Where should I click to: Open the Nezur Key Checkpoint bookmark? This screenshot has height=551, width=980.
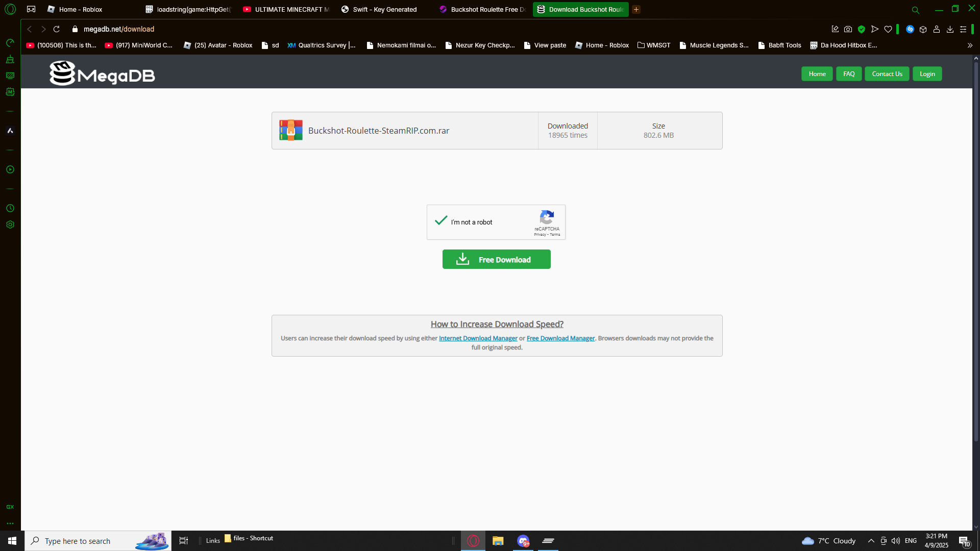click(x=480, y=45)
